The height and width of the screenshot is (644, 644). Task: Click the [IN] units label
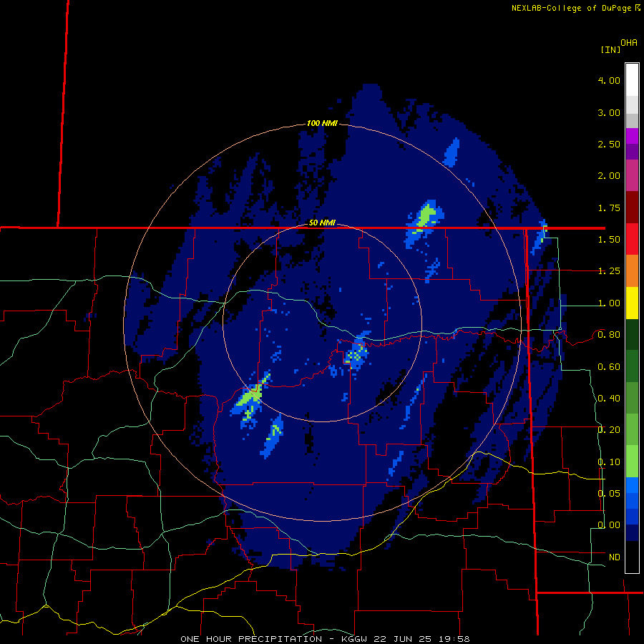610,49
